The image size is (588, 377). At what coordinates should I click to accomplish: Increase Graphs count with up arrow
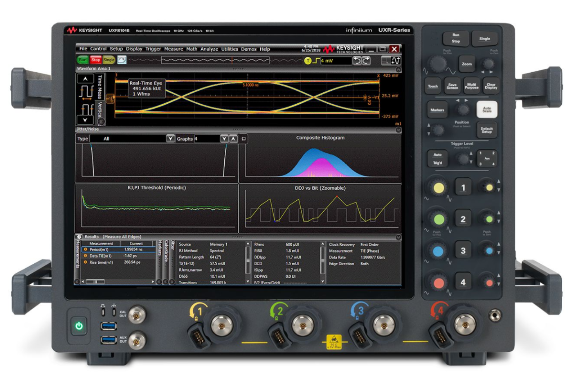click(233, 138)
